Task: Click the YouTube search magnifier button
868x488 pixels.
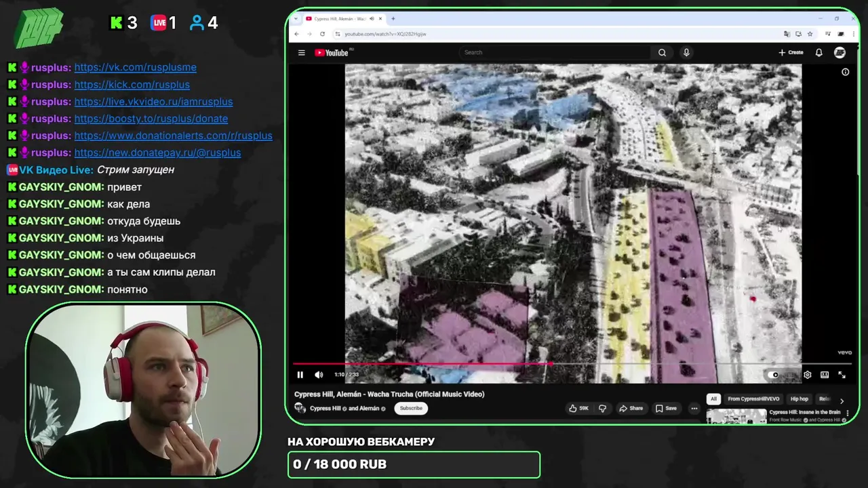Action: tap(662, 52)
